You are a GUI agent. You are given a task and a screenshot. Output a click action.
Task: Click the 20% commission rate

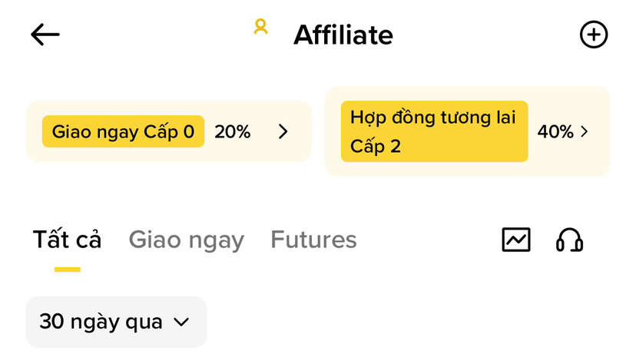coord(233,132)
